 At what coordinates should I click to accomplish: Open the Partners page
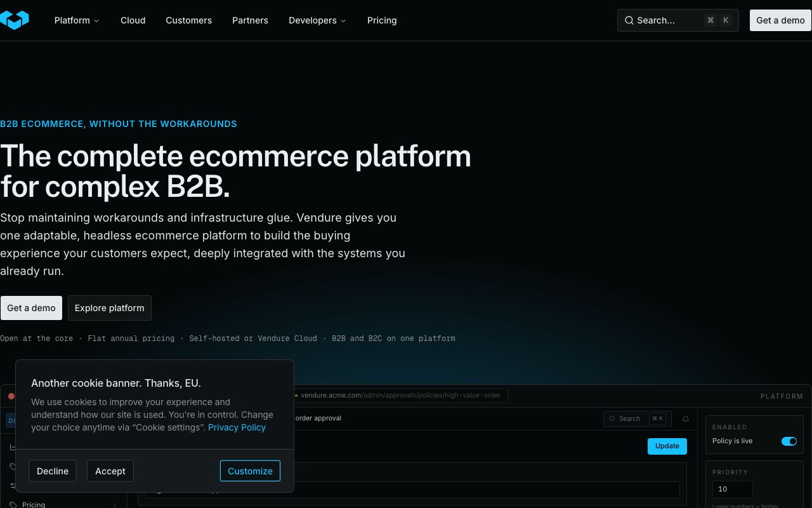coord(250,20)
